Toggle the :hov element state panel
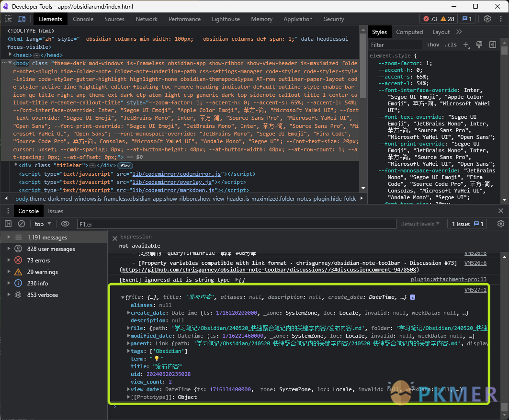This screenshot has width=509, height=420. tap(433, 45)
